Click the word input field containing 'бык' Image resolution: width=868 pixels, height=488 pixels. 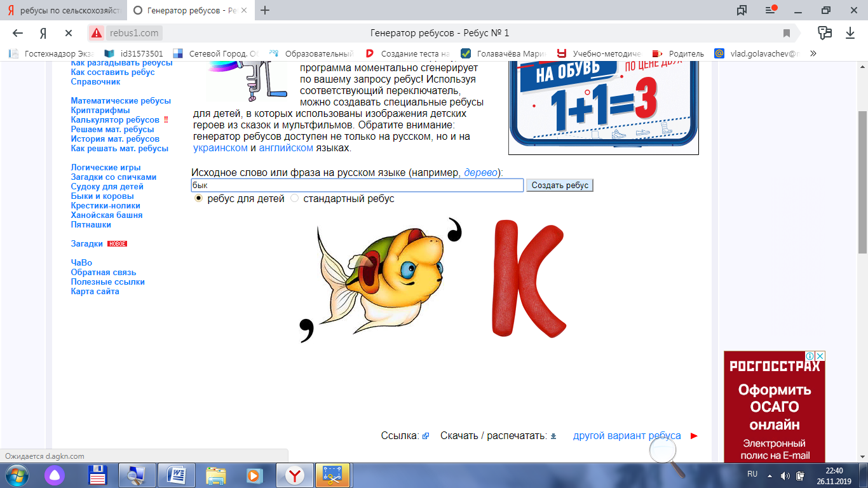pos(357,186)
